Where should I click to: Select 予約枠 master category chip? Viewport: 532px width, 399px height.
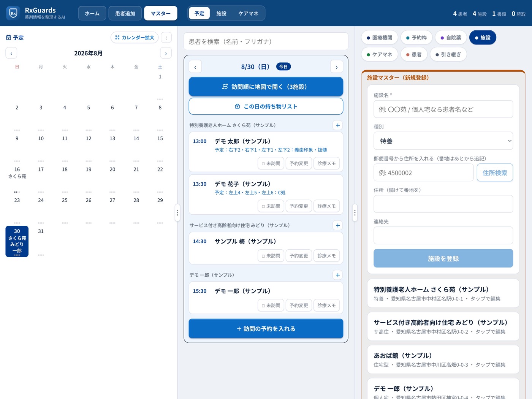(x=416, y=38)
